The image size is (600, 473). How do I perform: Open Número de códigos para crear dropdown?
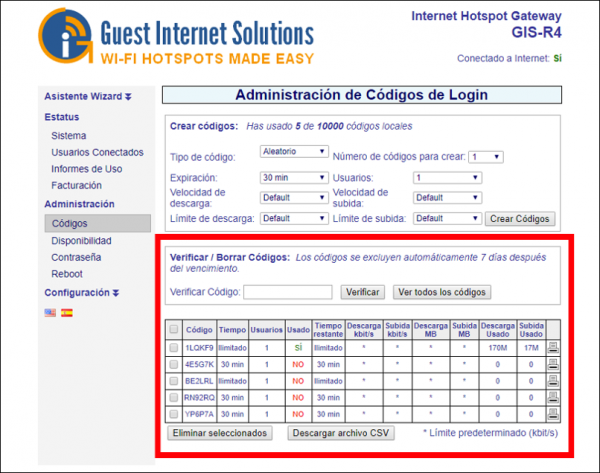[x=486, y=157]
